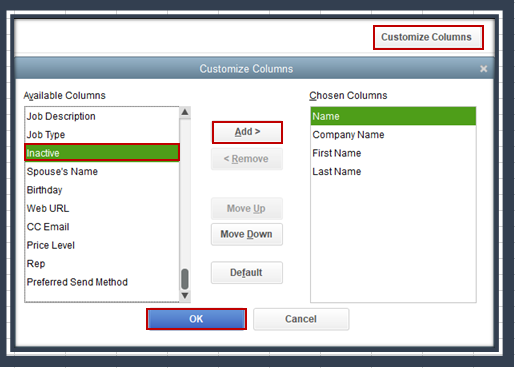Select Company Name in Chosen Columns
The height and width of the screenshot is (368, 515).
point(393,135)
